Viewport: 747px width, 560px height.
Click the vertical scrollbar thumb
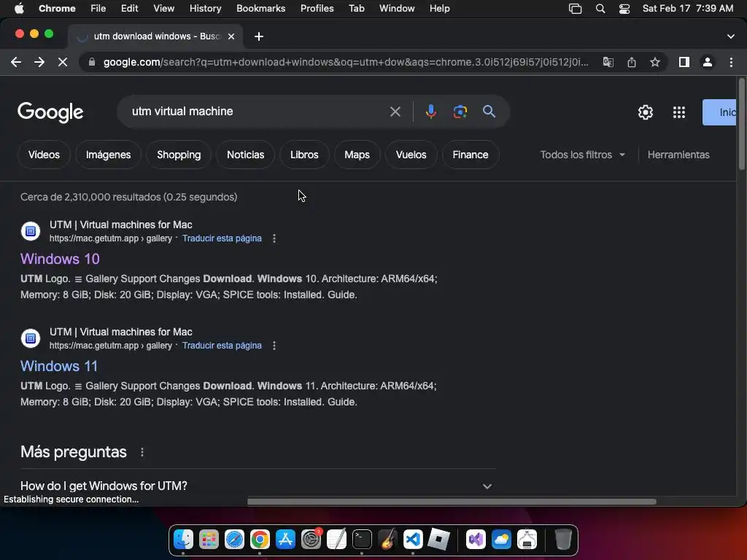pos(741,124)
